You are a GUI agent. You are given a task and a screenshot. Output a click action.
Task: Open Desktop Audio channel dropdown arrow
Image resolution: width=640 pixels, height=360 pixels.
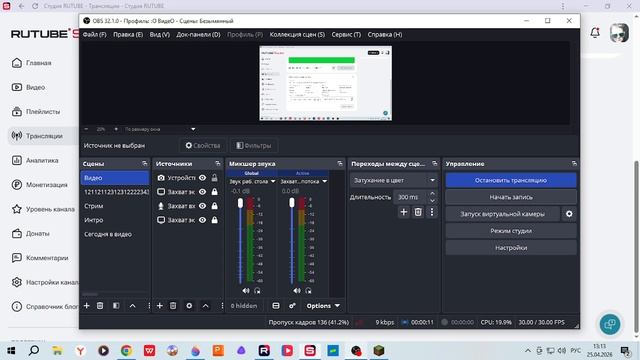pos(273,182)
